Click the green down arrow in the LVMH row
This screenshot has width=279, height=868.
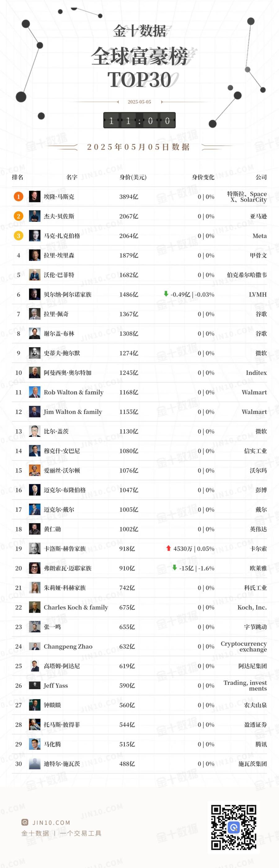[166, 294]
